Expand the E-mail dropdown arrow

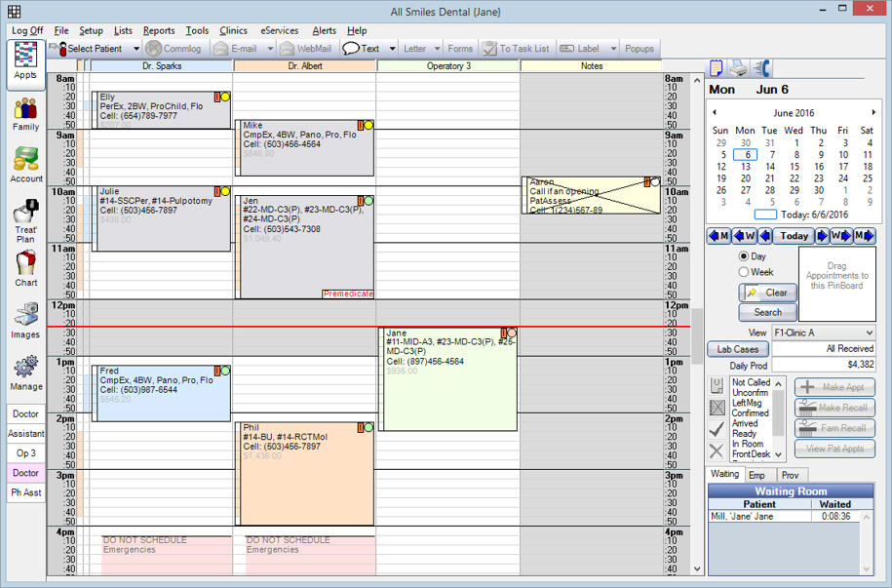[270, 49]
